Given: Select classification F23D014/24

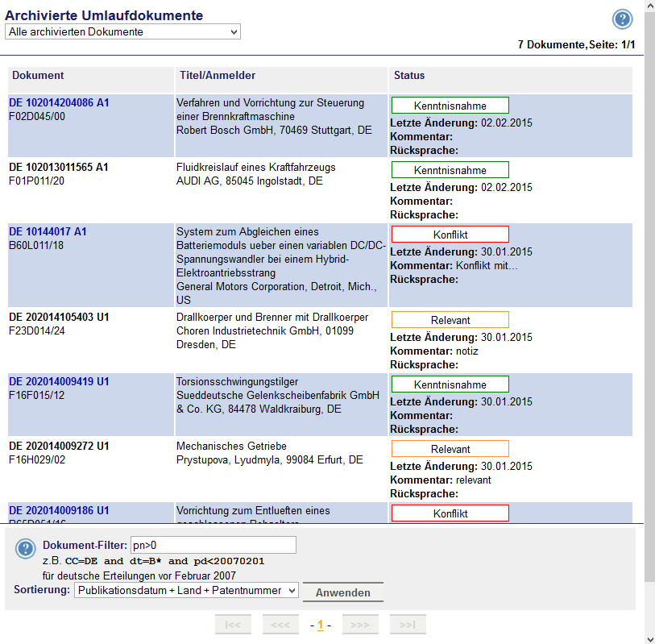Looking at the screenshot, I should 37,330.
